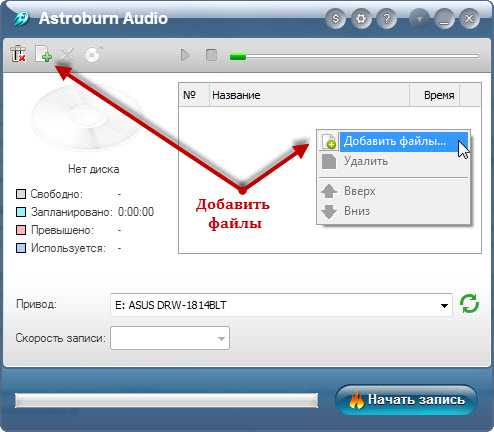Start burning with Начать запись button
The image size is (494, 432).
pyautogui.click(x=406, y=400)
